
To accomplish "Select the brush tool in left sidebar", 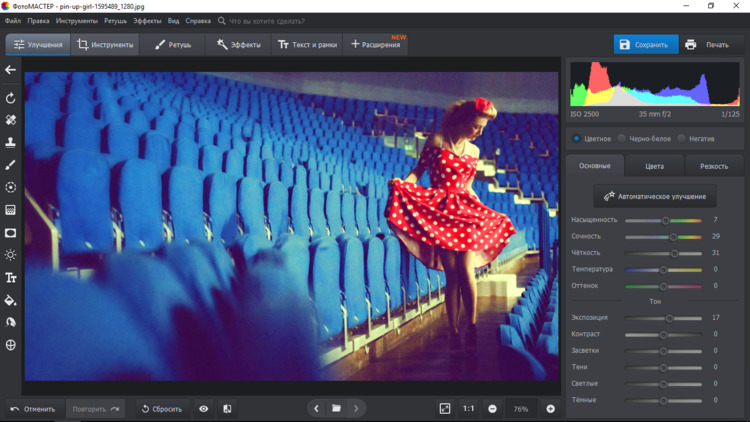I will tap(11, 165).
